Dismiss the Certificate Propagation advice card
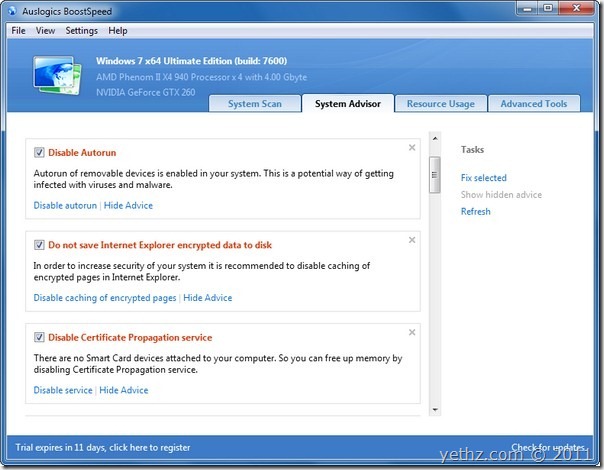The width and height of the screenshot is (604, 470). [412, 332]
